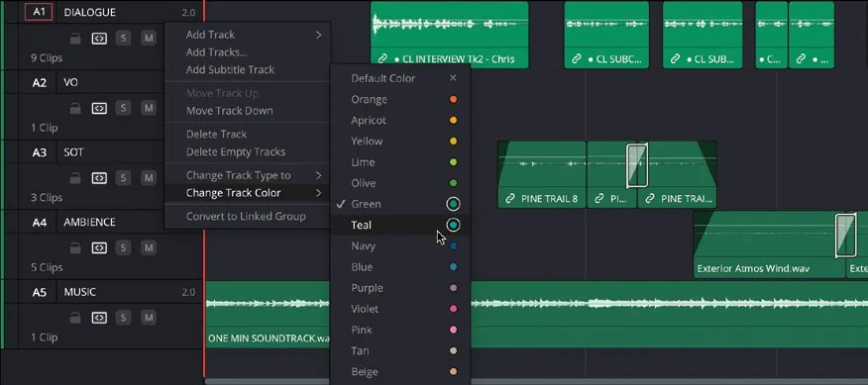The image size is (868, 385).
Task: Solo the A4 AMBIENCE track
Action: (124, 247)
